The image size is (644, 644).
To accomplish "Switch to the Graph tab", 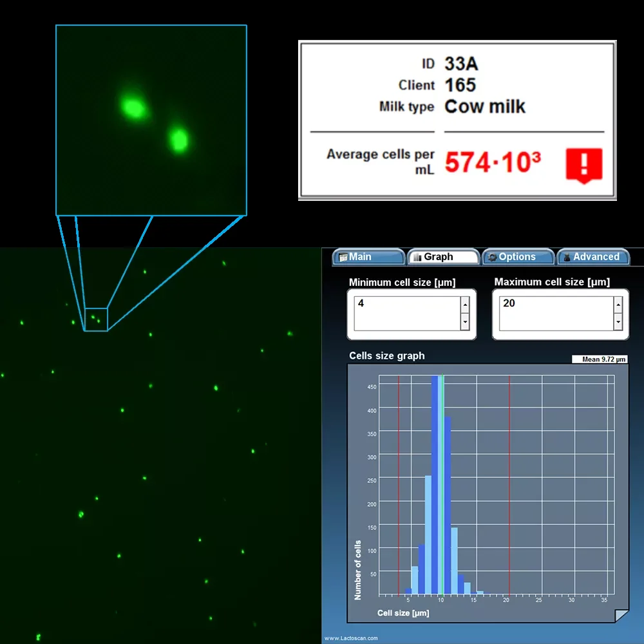I will [x=444, y=257].
